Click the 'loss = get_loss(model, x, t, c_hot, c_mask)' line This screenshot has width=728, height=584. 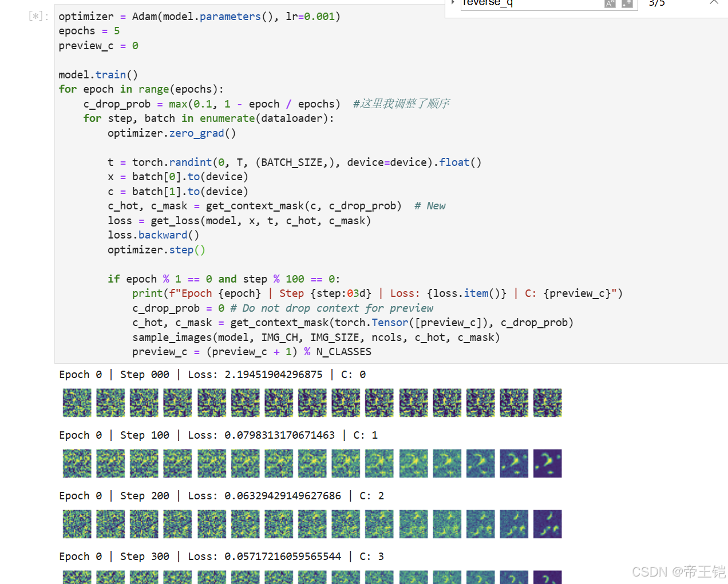[239, 221]
